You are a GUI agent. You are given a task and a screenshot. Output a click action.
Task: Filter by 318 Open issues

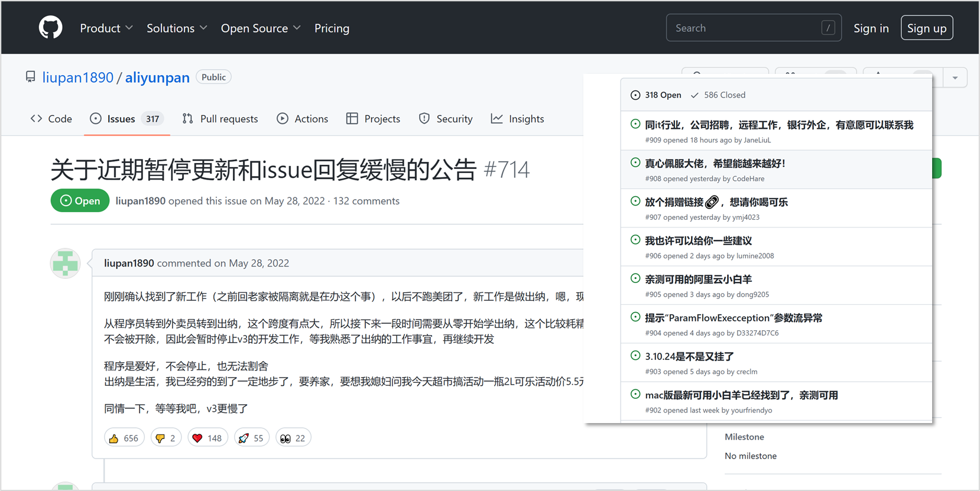(x=656, y=95)
